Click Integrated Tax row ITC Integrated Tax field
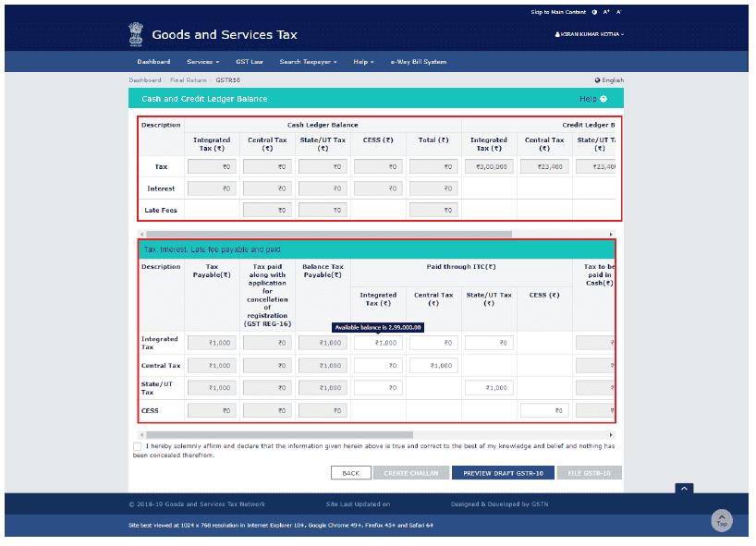 (x=378, y=343)
